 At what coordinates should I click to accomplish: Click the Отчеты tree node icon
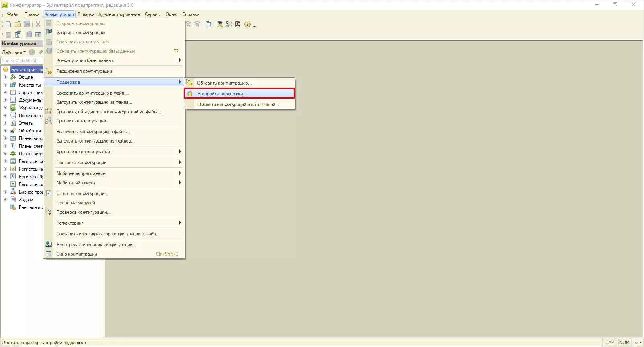[x=13, y=123]
